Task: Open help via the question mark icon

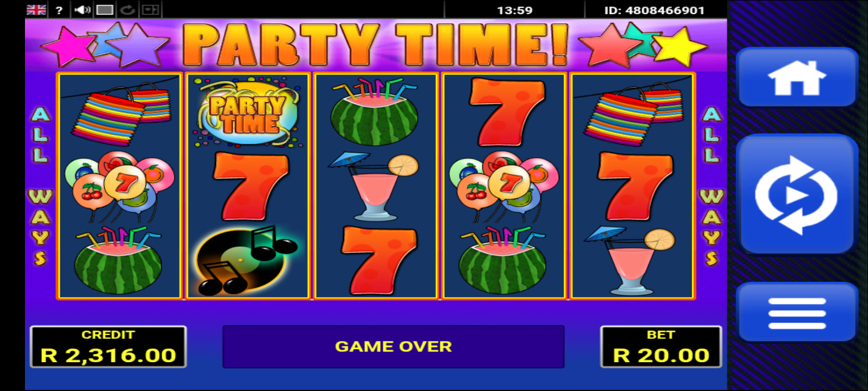Action: click(x=59, y=10)
